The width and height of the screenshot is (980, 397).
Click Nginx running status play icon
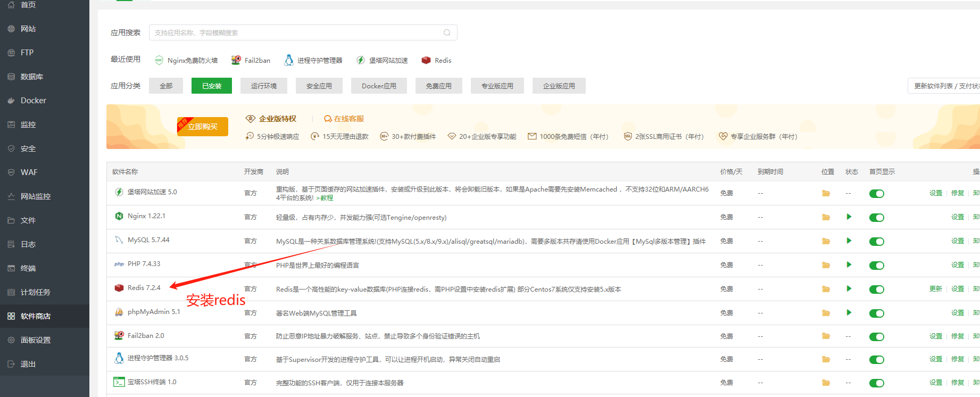pos(849,217)
